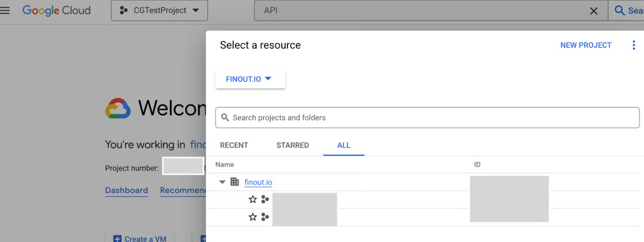Open the hamburger navigation menu
The height and width of the screenshot is (242, 644).
point(5,10)
